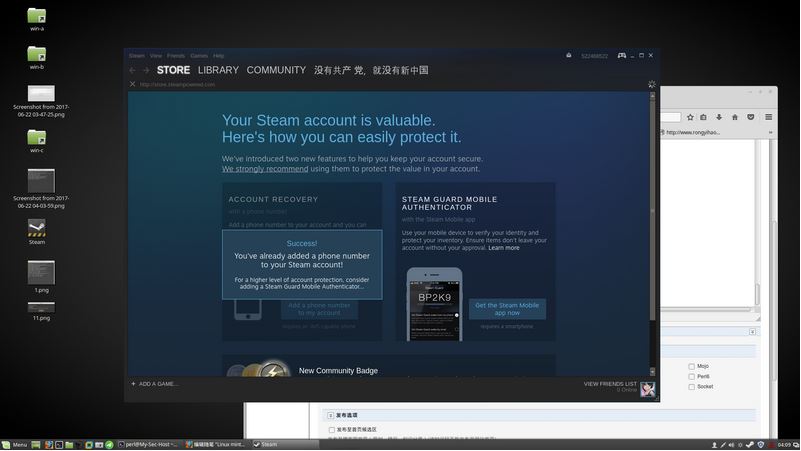Click the Steam tray icon
This screenshot has height=451, width=801.
pos(750,445)
